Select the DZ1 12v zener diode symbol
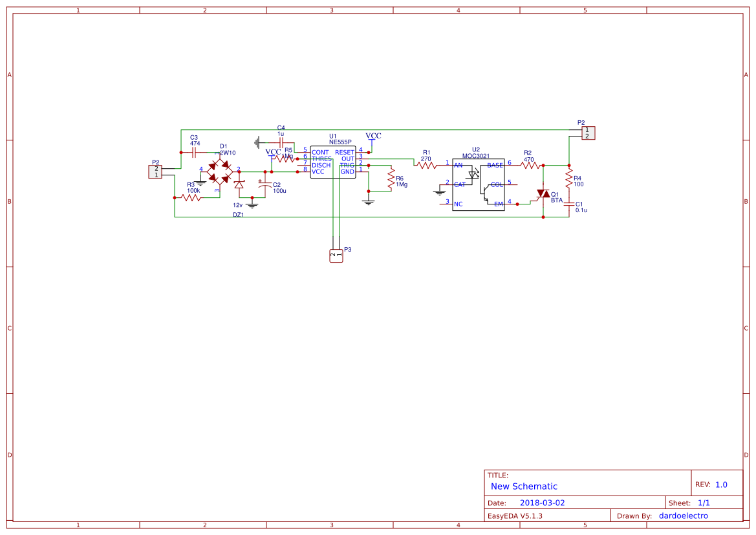 [x=239, y=186]
